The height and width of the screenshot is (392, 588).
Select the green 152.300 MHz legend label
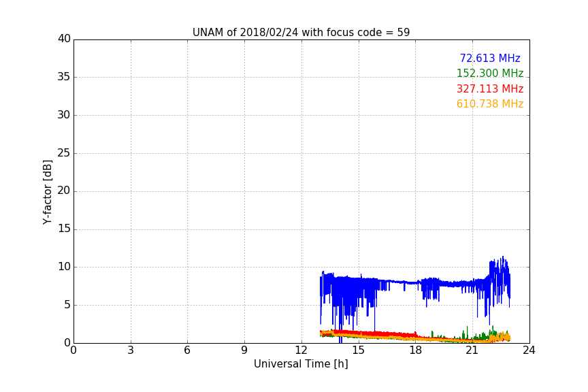pyautogui.click(x=490, y=73)
